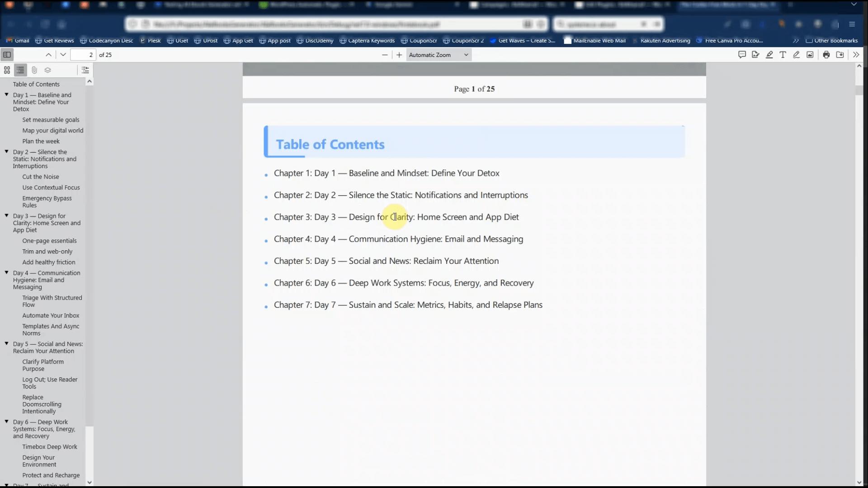Show attachments panel in sidebar
This screenshot has height=488, width=868.
pos(34,70)
